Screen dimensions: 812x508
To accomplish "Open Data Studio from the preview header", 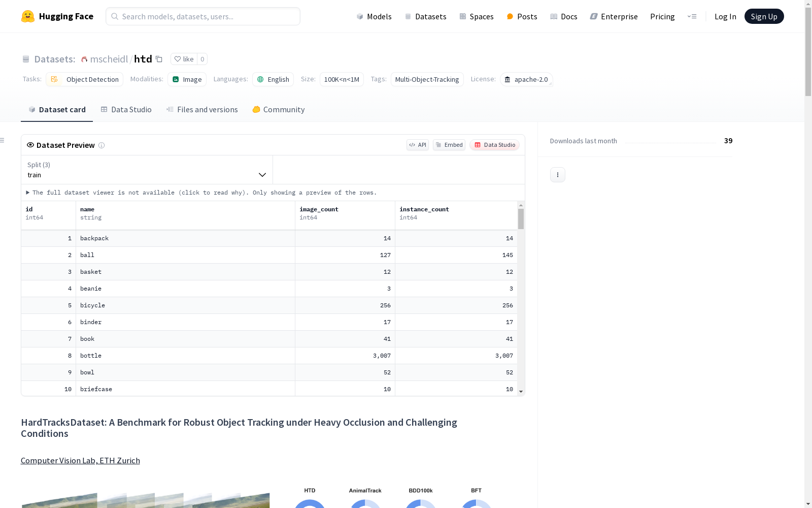I will point(494,145).
